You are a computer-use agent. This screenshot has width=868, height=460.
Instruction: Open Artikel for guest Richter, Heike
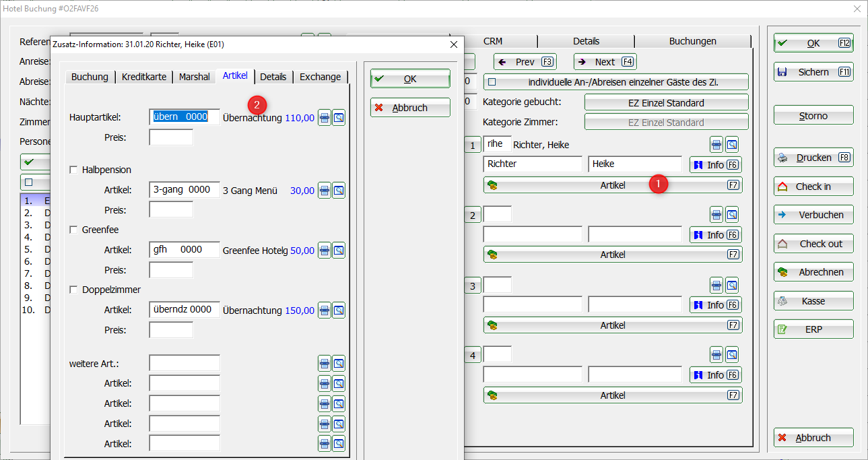pos(613,185)
